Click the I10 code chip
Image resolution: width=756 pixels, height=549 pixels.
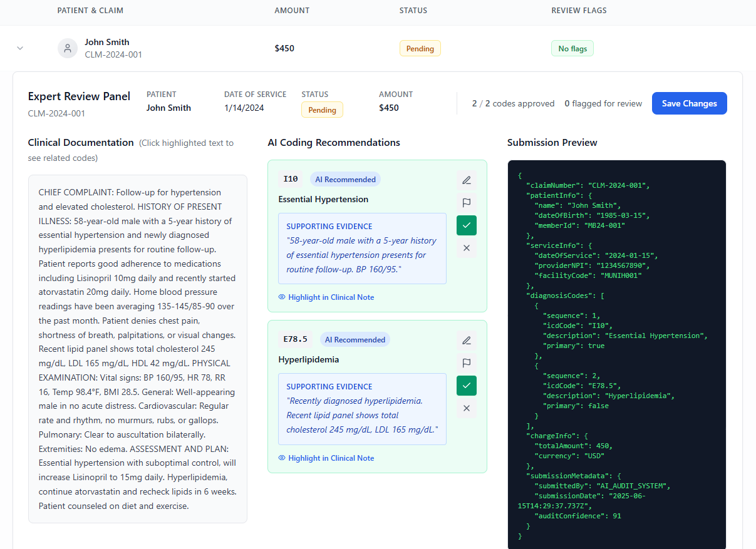coord(291,179)
